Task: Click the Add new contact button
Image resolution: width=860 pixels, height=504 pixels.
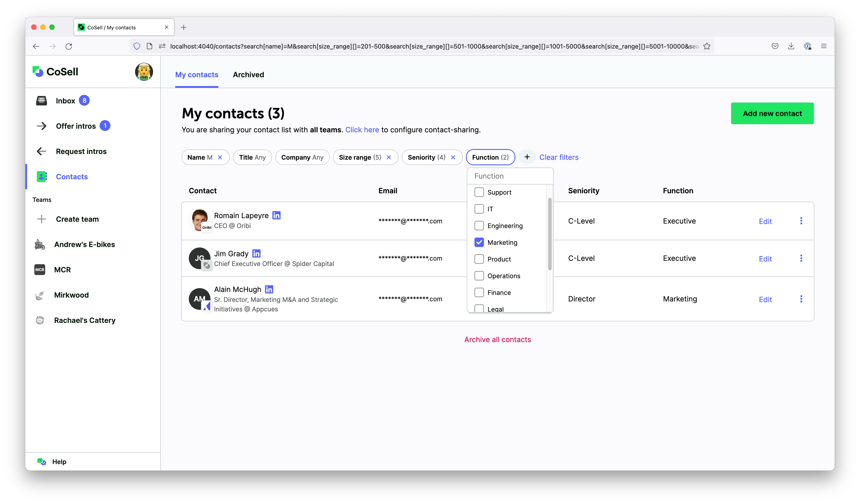Action: pyautogui.click(x=772, y=113)
